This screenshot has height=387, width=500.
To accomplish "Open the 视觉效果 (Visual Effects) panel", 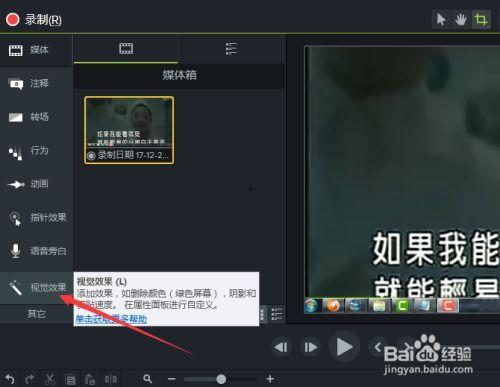I will tap(36, 287).
